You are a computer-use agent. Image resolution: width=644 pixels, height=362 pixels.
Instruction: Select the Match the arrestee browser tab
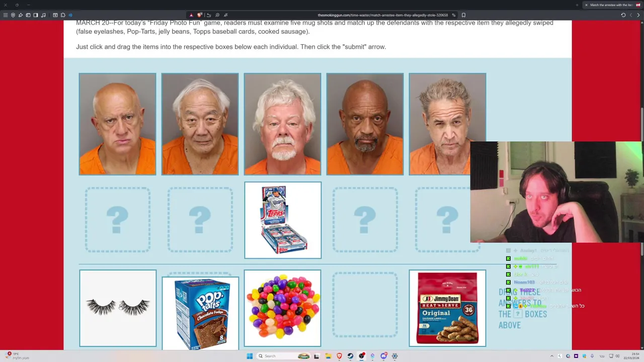612,5
